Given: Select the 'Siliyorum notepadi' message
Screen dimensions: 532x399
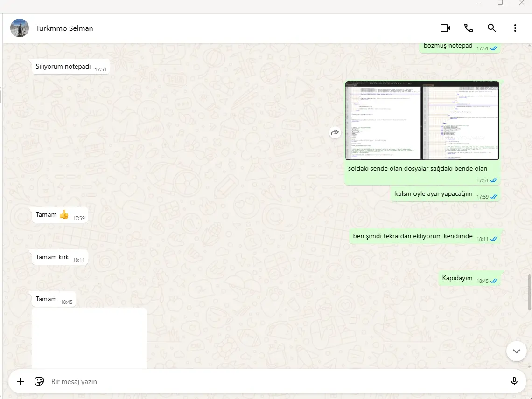Looking at the screenshot, I should pos(63,67).
